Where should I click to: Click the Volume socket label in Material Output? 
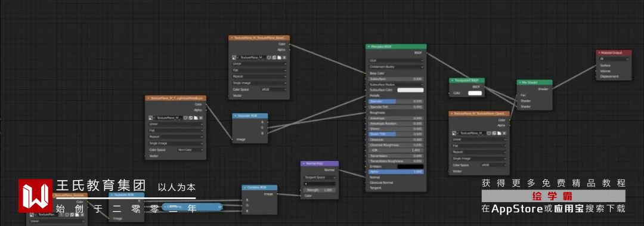point(605,71)
